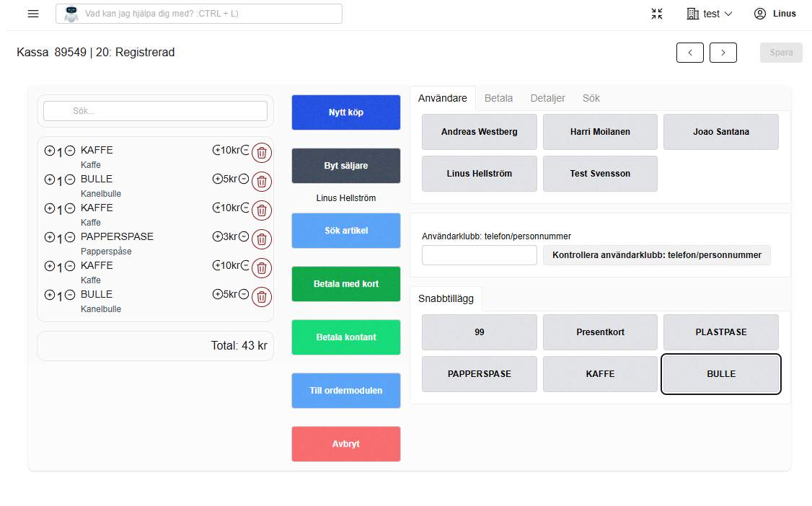Open the hamburger navigation menu
This screenshot has height=506, width=812.
(x=33, y=14)
